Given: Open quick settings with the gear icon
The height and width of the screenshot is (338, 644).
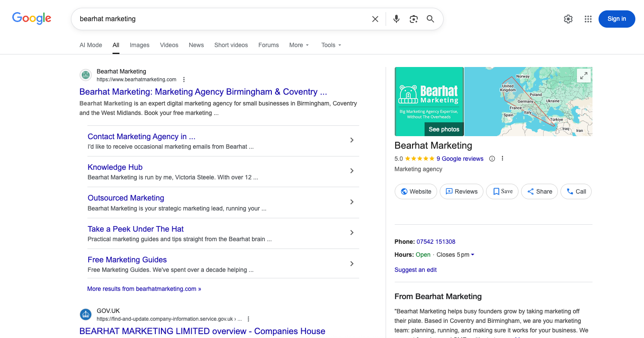Looking at the screenshot, I should [x=568, y=19].
